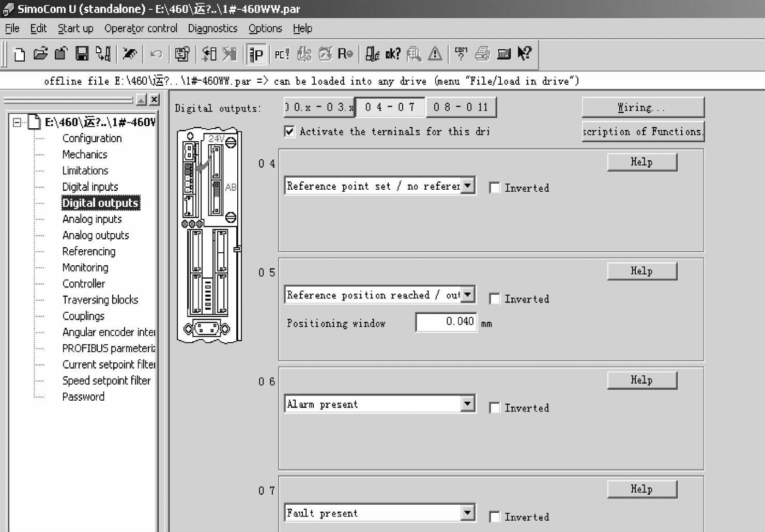Click Help button for output O5
This screenshot has height=532, width=765.
[642, 271]
